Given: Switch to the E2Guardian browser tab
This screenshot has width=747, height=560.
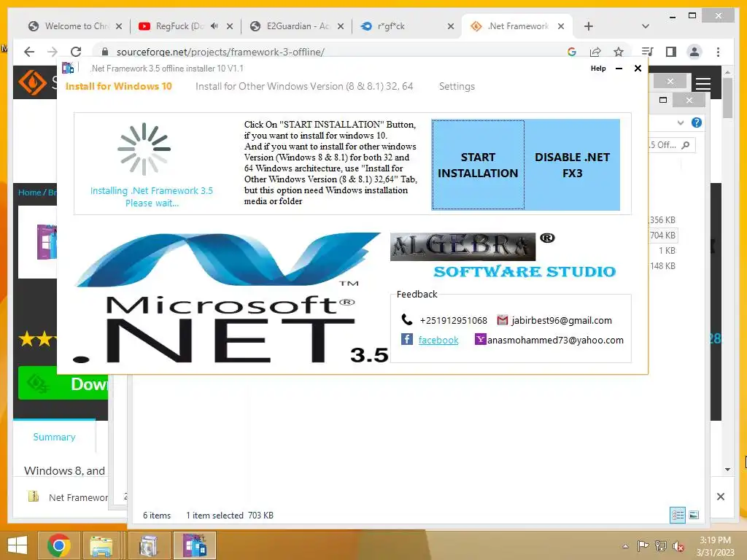Looking at the screenshot, I should [295, 26].
